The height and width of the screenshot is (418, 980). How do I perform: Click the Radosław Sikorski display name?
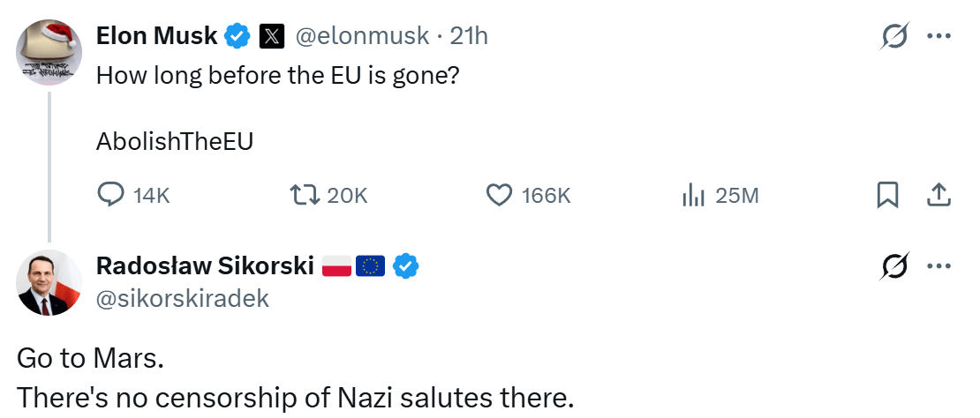coord(205,265)
